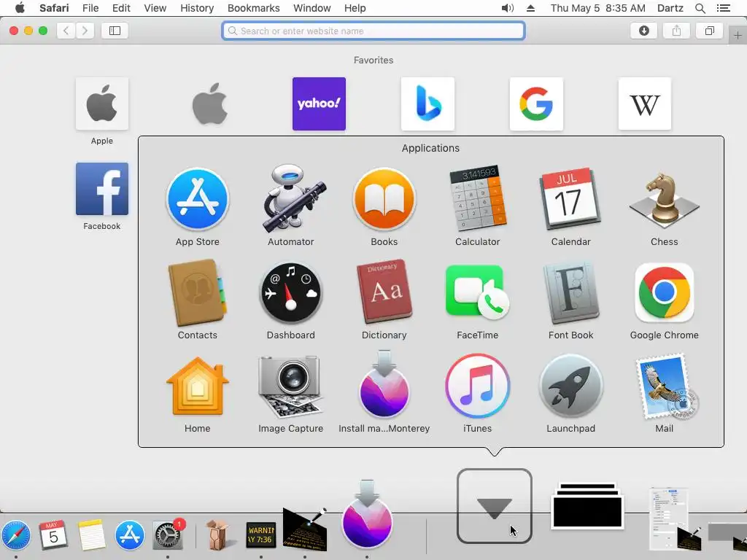Open the labeled Apple favorite tile
Image resolution: width=747 pixels, height=560 pixels.
pyautogui.click(x=102, y=104)
